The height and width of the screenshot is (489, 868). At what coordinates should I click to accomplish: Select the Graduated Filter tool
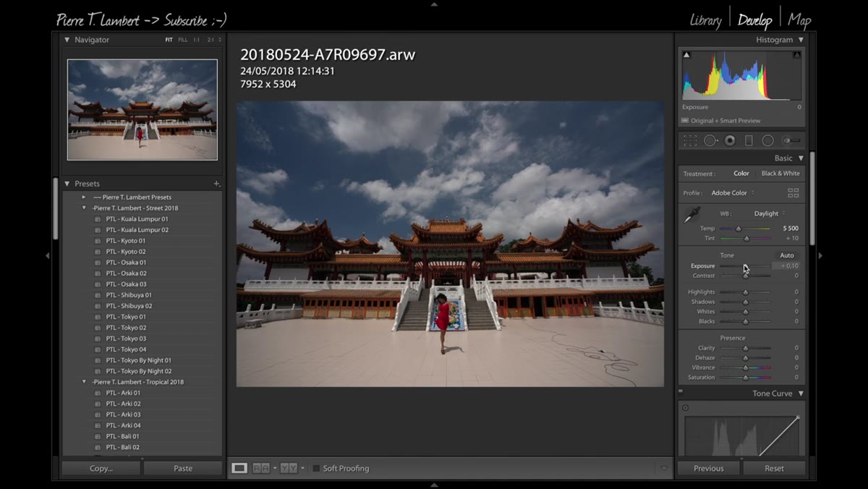749,140
